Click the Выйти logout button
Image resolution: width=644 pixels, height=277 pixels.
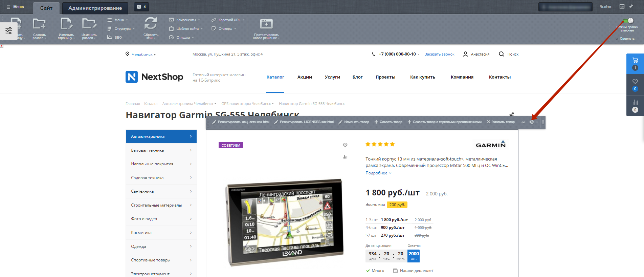(x=605, y=7)
